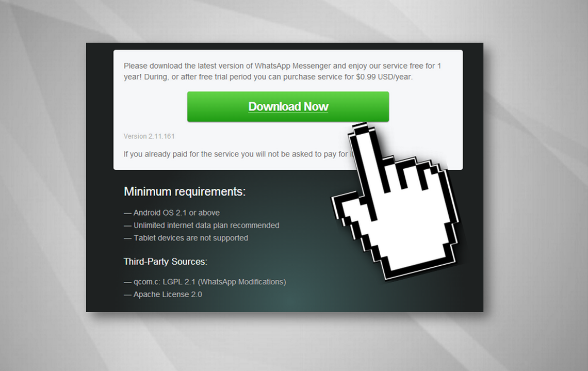Click the green Download Now button

click(288, 106)
